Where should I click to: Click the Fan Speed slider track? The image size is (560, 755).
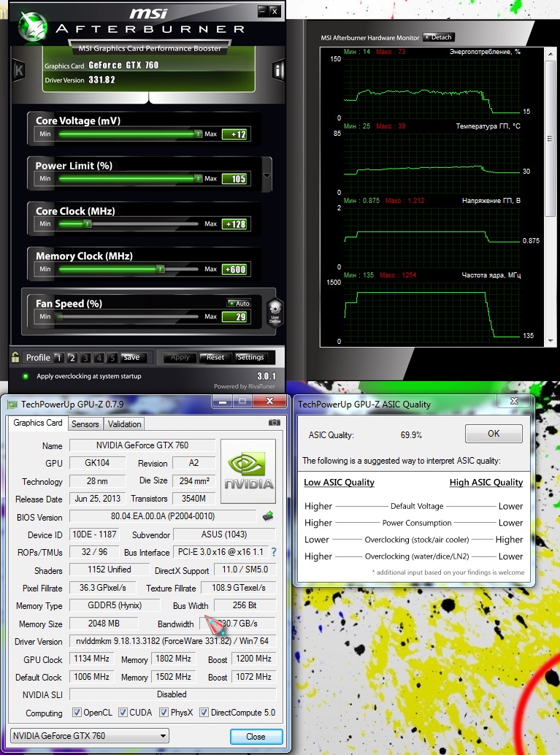point(128,316)
